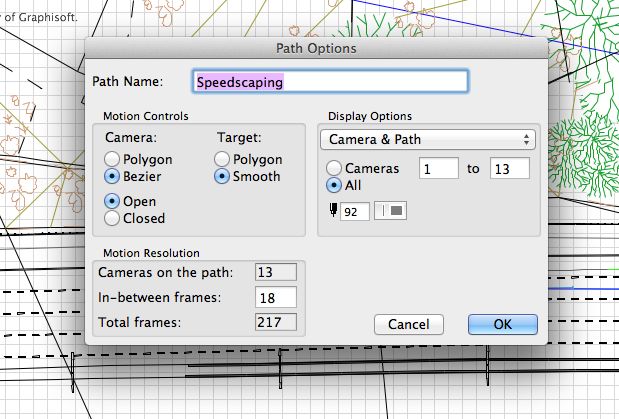Choose the Open path option

[112, 201]
